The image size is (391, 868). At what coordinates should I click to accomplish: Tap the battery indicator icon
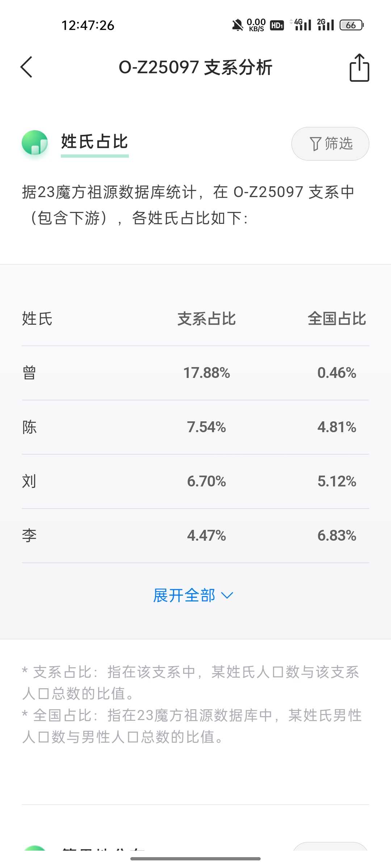tap(352, 25)
